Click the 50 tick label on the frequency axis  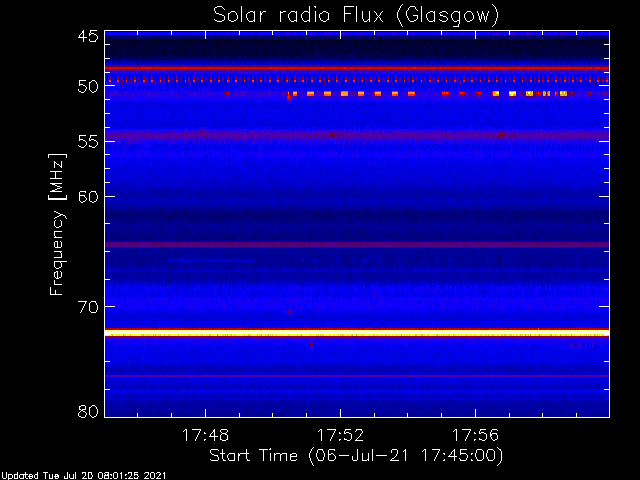(88, 87)
